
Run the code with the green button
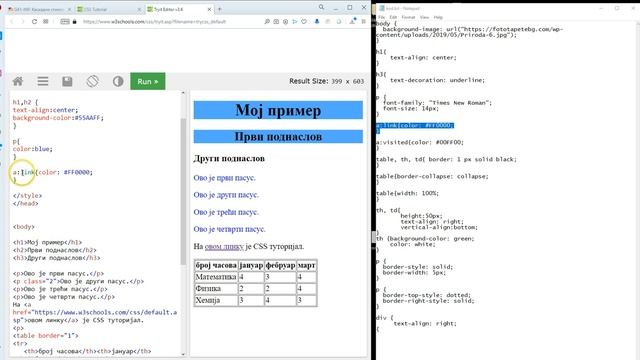(x=148, y=81)
